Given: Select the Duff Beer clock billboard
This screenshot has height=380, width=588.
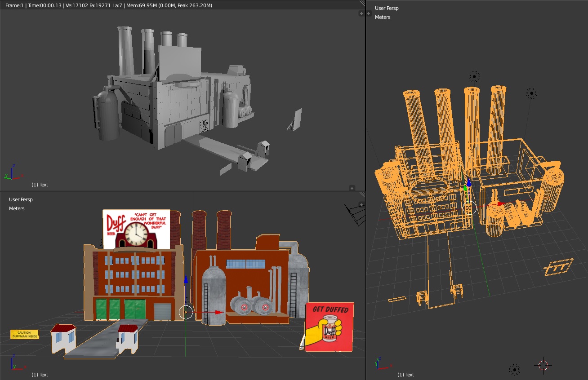Looking at the screenshot, I should (136, 229).
